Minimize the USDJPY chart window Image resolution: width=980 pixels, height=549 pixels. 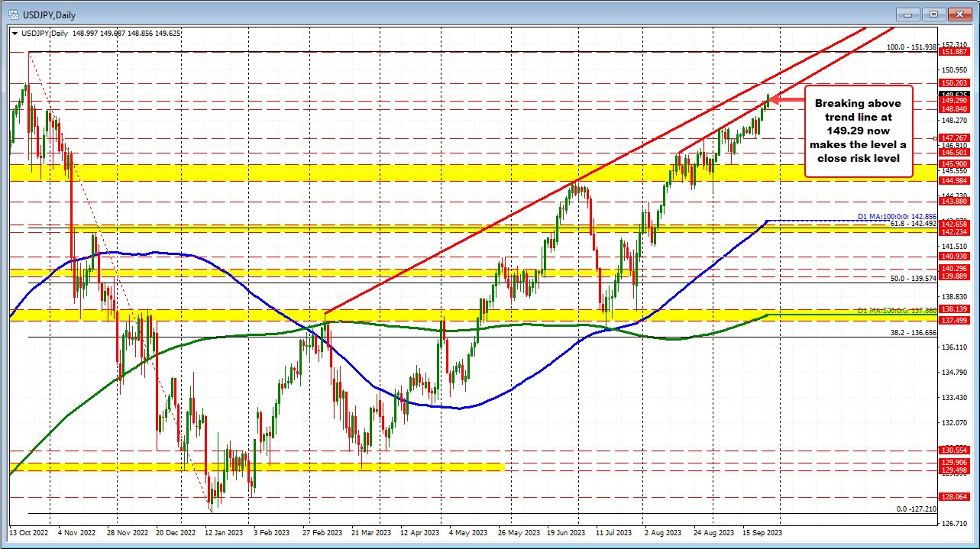(907, 14)
